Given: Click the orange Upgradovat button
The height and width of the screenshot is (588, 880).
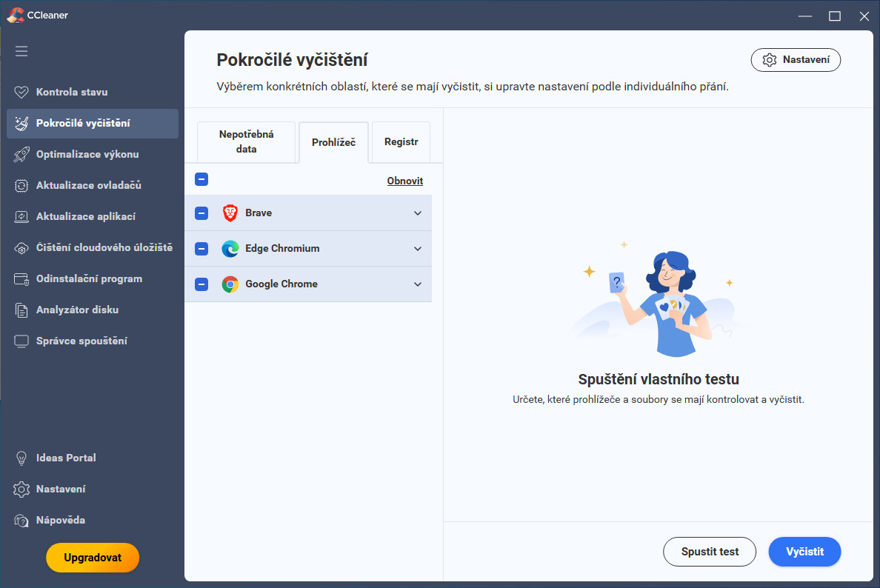Looking at the screenshot, I should (93, 558).
